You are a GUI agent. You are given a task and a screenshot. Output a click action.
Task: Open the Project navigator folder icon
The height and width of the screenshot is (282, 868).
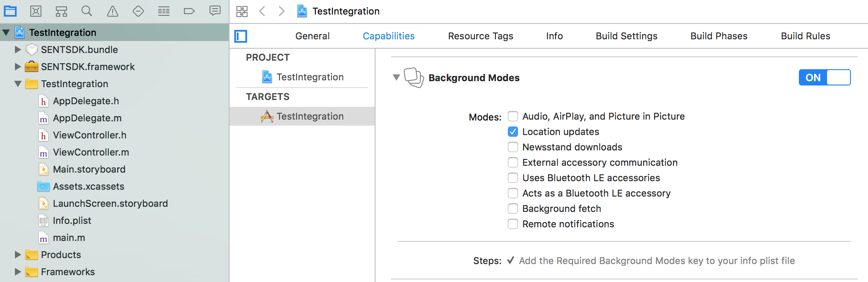(x=10, y=11)
